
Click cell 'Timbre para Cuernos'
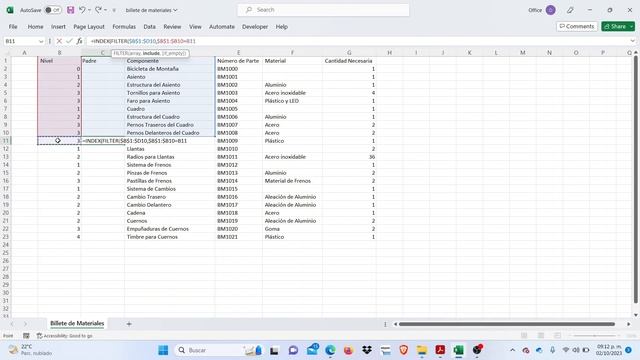[169, 237]
